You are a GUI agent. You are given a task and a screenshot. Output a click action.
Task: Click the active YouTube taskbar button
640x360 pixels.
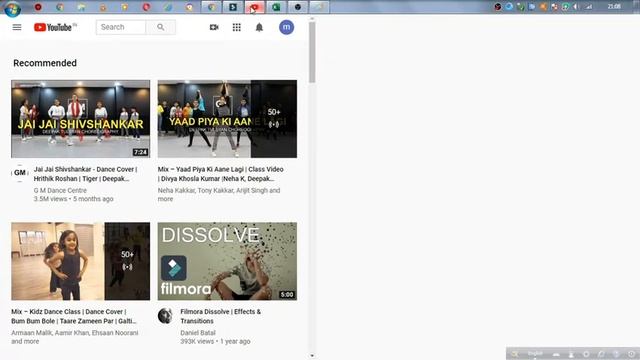point(254,7)
